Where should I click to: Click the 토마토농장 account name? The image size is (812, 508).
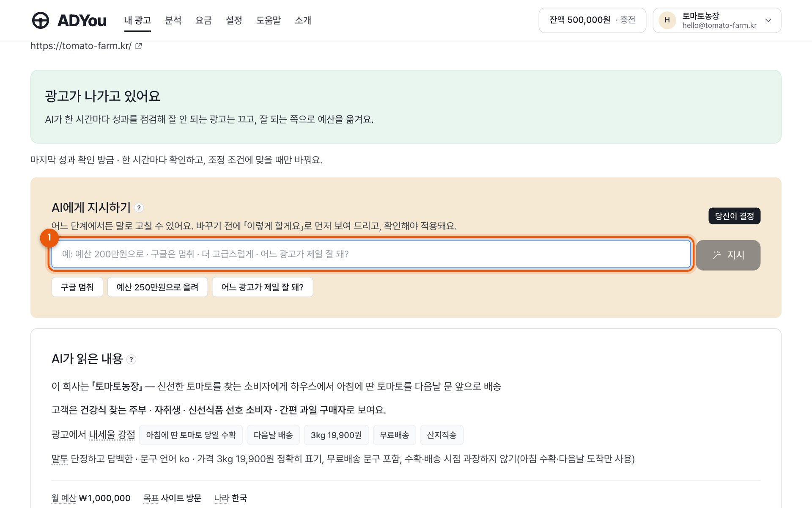pos(701,16)
